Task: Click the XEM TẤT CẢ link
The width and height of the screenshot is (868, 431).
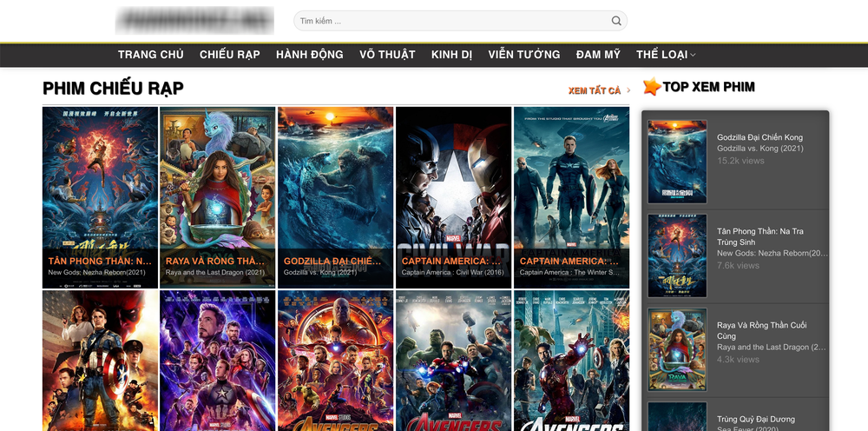Action: [x=595, y=90]
